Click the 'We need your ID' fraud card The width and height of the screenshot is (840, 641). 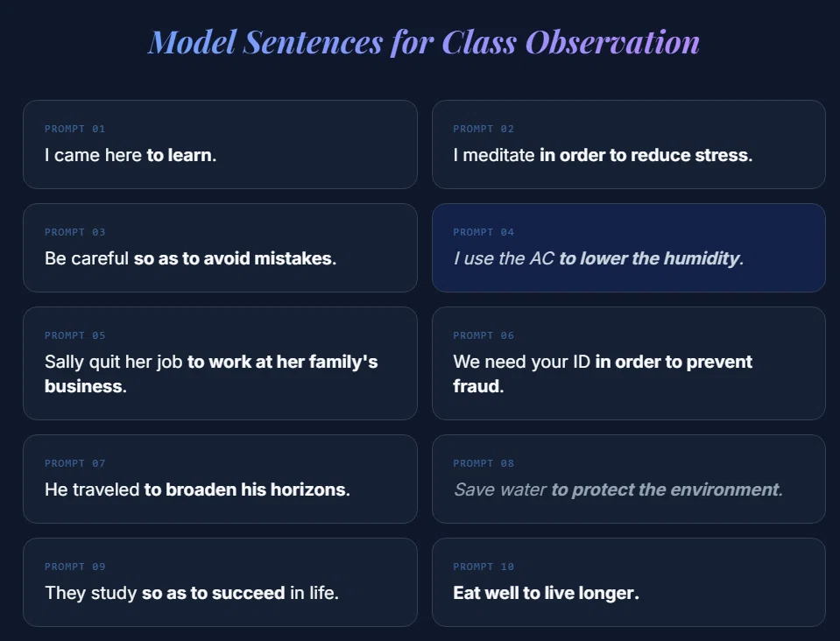point(628,363)
